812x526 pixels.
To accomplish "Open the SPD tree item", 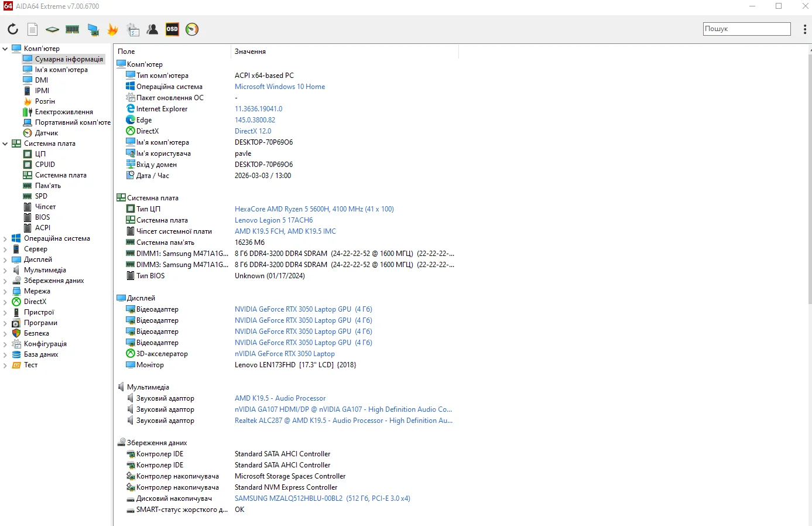I will click(41, 196).
